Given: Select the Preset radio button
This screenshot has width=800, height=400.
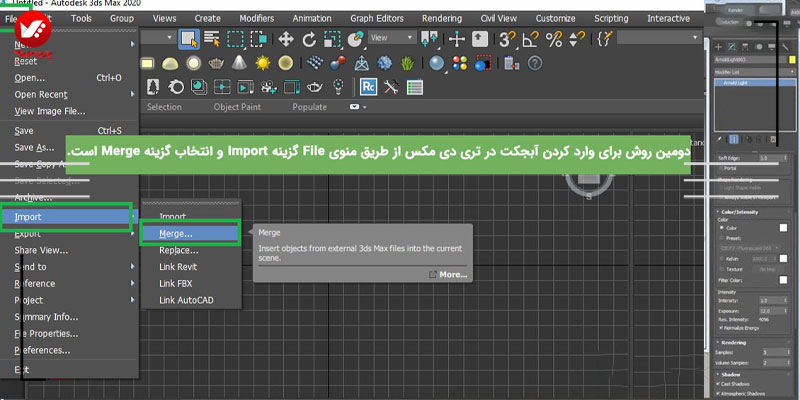Looking at the screenshot, I should pyautogui.click(x=721, y=238).
